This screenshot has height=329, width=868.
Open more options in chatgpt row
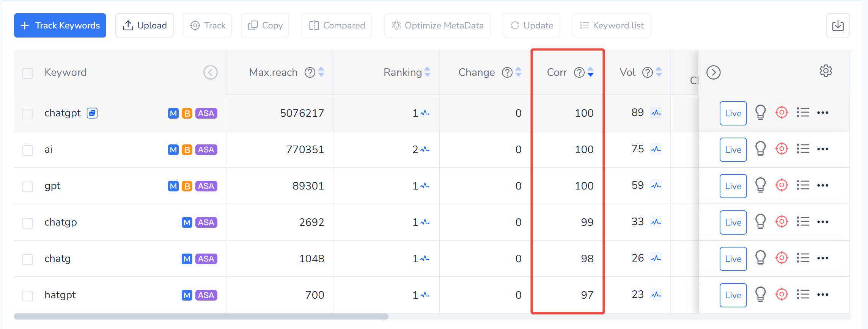point(823,113)
